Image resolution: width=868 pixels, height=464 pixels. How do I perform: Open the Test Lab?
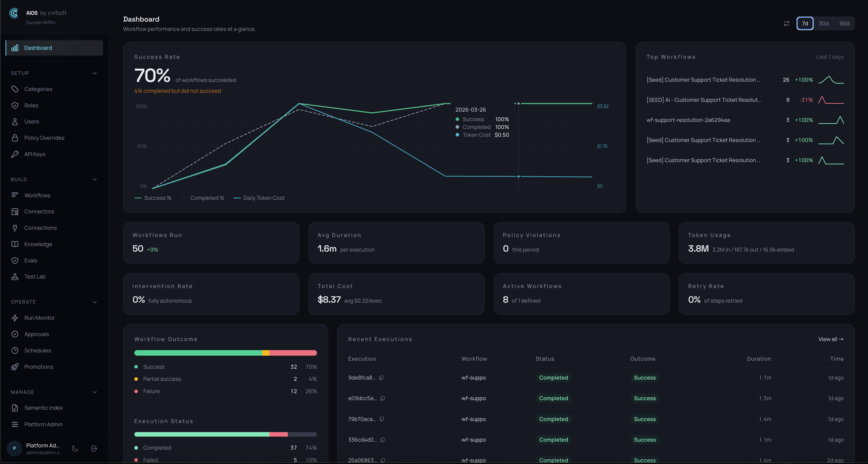[35, 276]
